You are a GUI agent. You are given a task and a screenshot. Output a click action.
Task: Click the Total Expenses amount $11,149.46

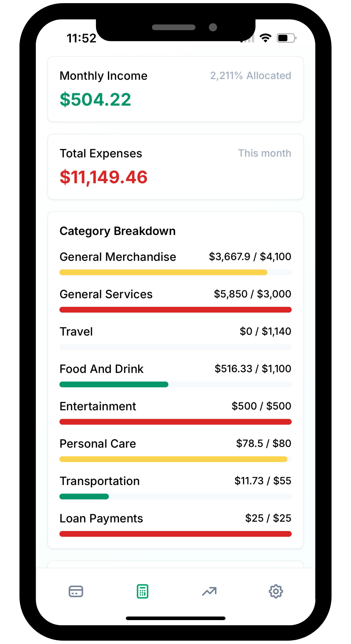(x=103, y=177)
